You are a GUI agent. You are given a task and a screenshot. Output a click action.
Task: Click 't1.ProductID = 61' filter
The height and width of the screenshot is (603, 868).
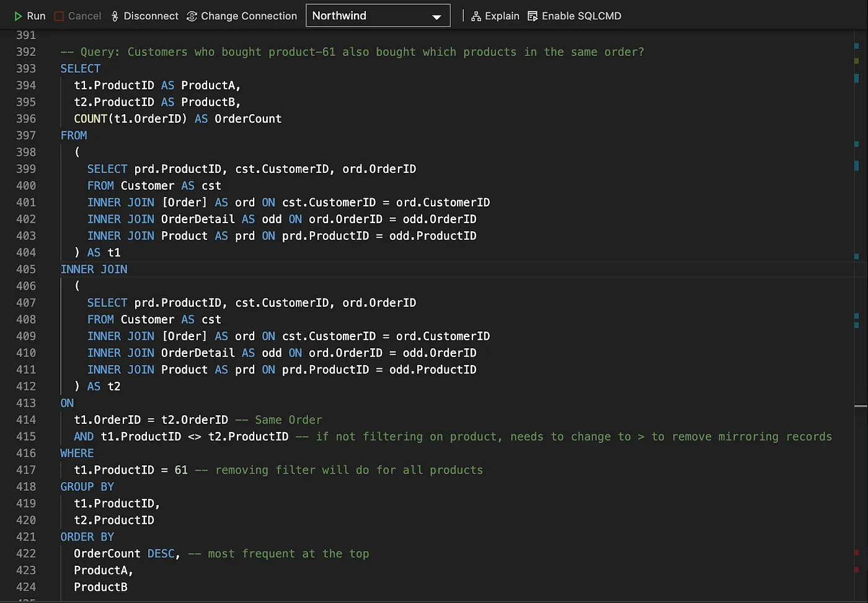131,470
